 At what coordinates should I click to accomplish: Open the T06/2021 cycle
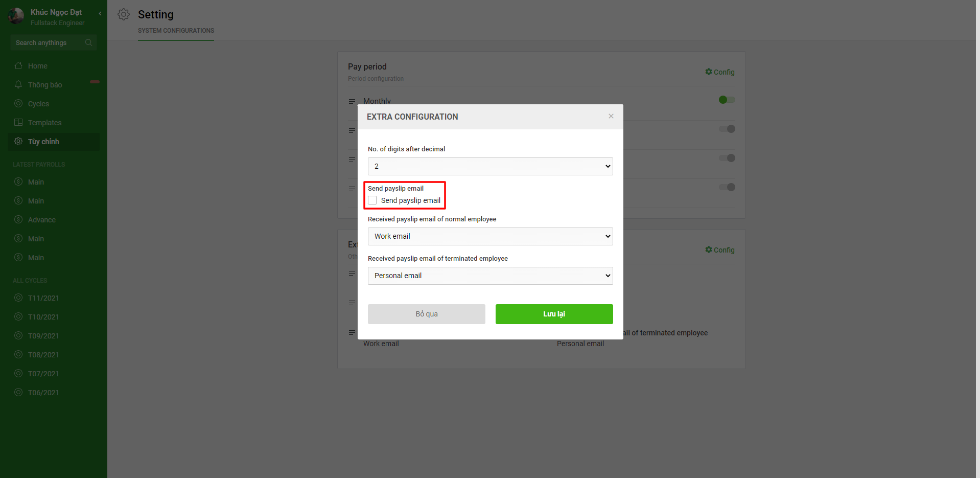pos(54,393)
